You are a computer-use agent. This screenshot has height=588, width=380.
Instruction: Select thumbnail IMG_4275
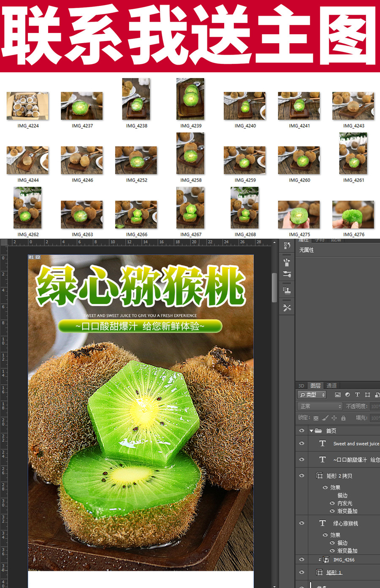[299, 215]
